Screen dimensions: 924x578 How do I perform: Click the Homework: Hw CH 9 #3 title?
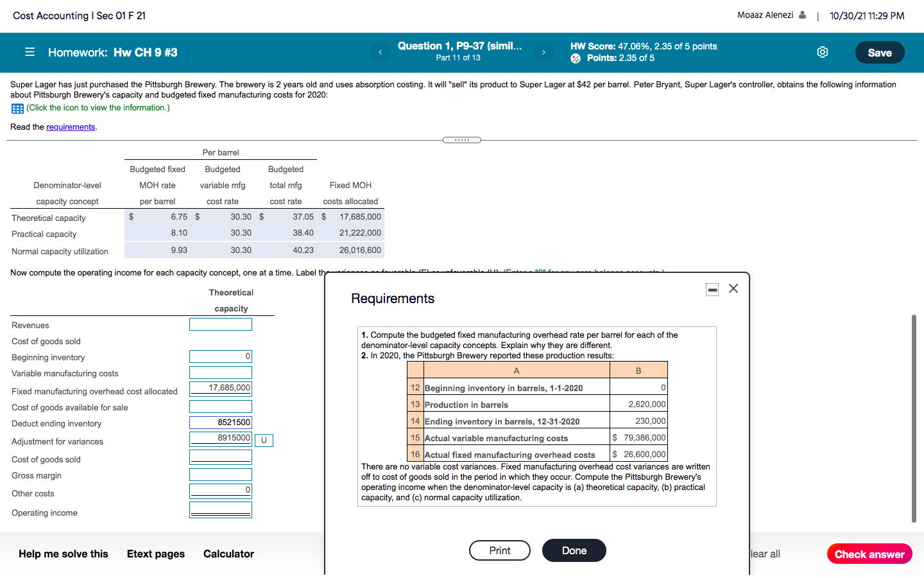[113, 53]
